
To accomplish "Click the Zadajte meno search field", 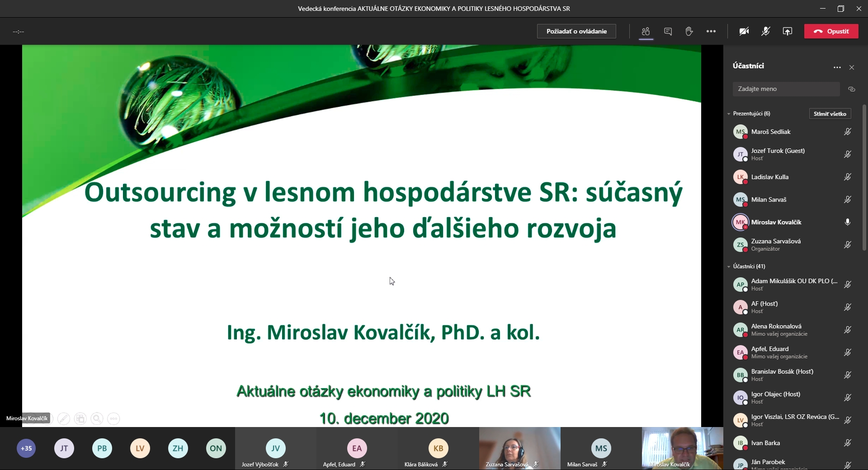I will tap(786, 89).
